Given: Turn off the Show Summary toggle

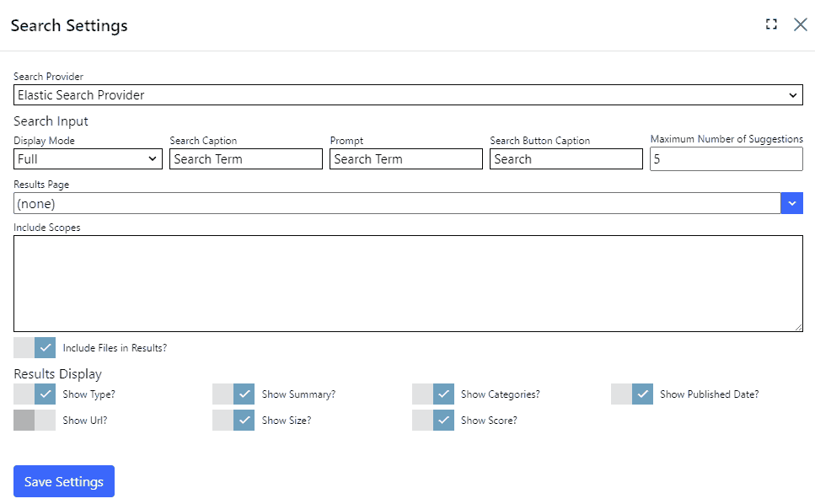Looking at the screenshot, I should tap(233, 394).
